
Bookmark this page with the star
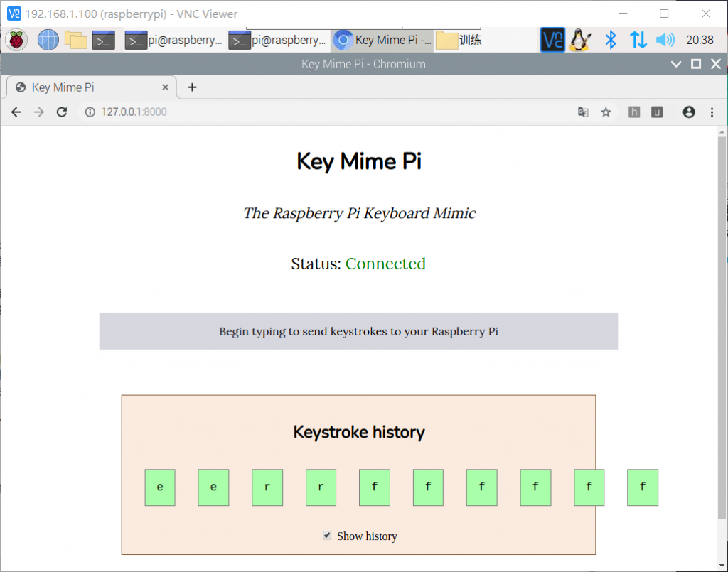606,112
